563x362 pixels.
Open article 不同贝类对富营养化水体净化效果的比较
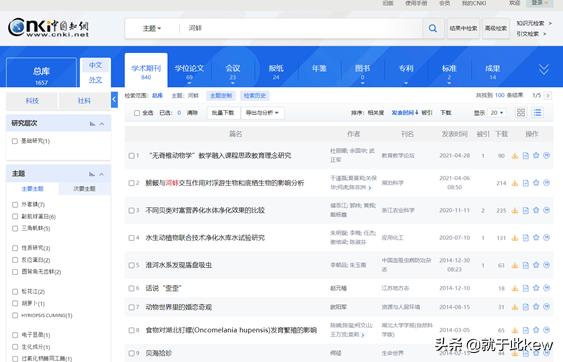(205, 210)
